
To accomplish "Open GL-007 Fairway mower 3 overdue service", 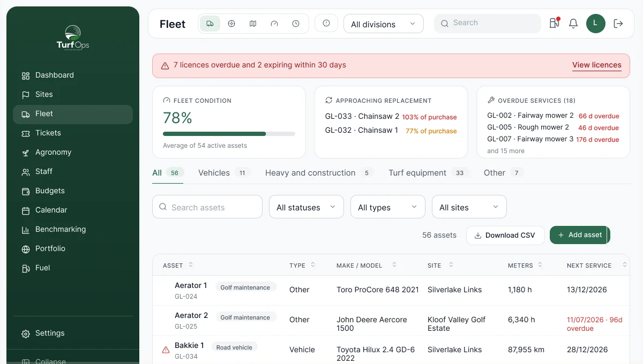I will click(x=553, y=139).
